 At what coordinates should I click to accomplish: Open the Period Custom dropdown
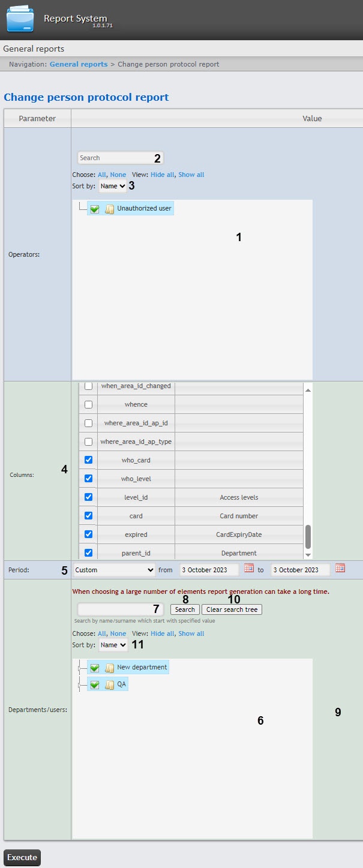point(114,570)
